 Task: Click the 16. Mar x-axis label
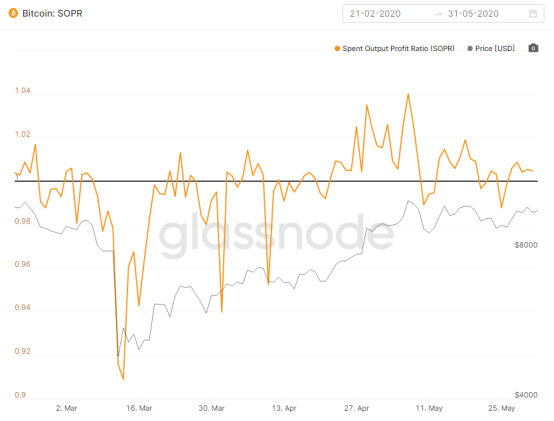[x=139, y=408]
